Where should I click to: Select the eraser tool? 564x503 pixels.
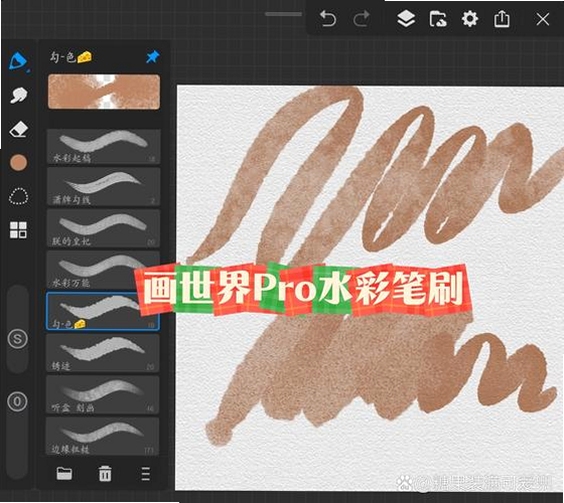click(18, 129)
